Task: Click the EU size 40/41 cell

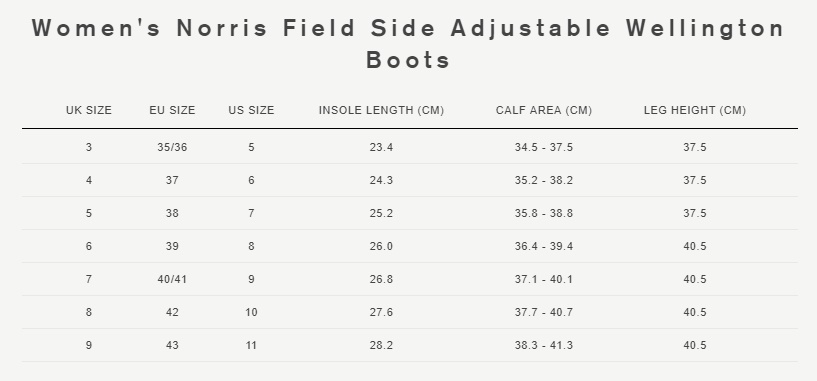Action: click(x=172, y=279)
